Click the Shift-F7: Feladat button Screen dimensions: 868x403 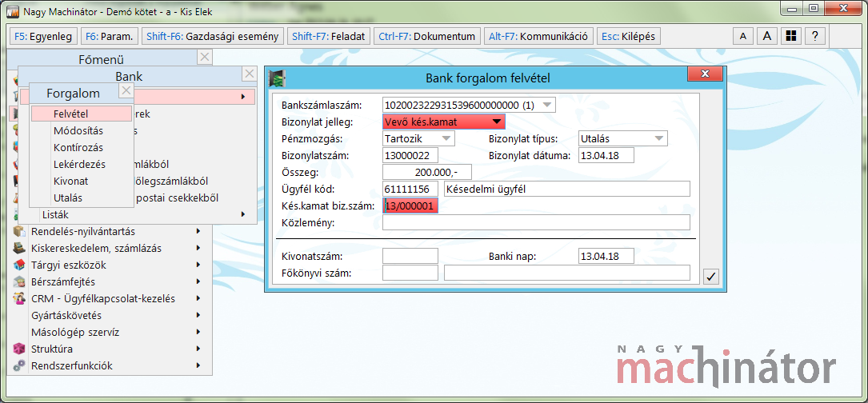(x=328, y=37)
